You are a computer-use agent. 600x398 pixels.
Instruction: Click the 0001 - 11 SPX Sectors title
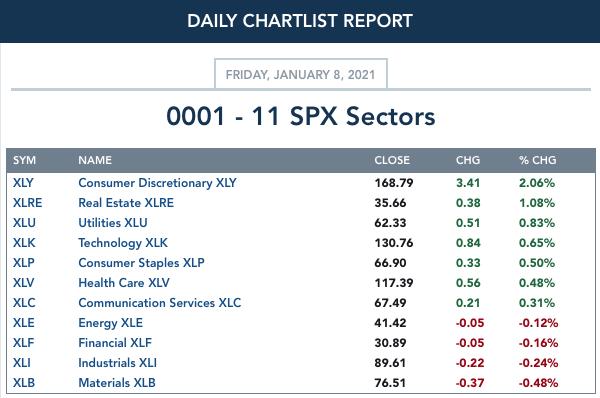301,116
